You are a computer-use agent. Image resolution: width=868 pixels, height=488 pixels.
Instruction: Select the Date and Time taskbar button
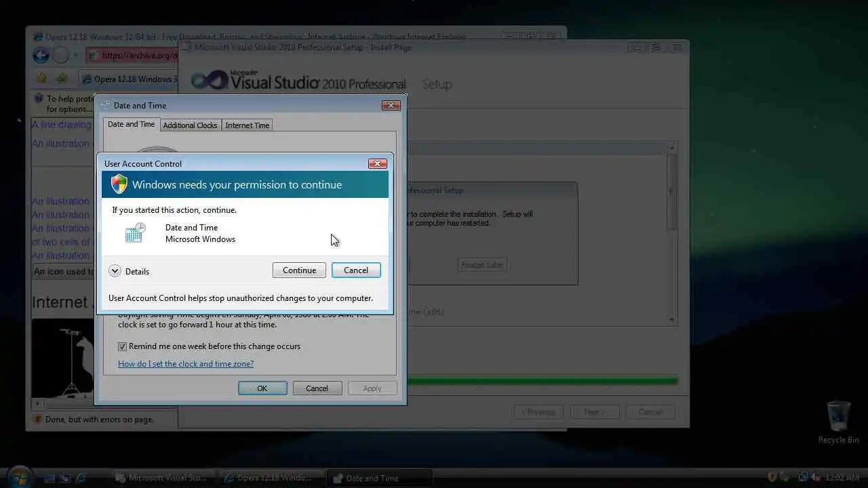click(378, 478)
